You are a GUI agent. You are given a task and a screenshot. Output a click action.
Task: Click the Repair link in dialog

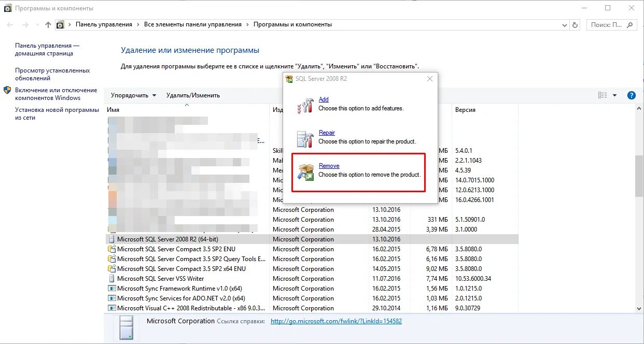click(327, 133)
